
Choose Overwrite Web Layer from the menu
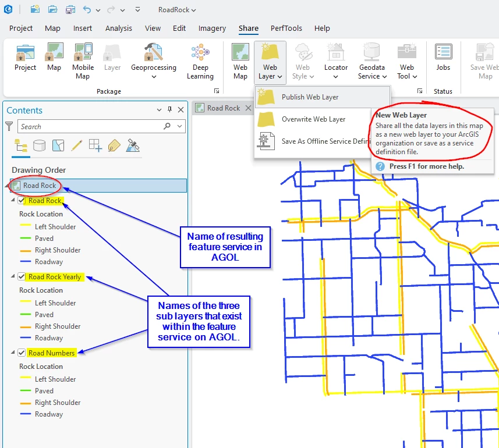click(x=313, y=119)
